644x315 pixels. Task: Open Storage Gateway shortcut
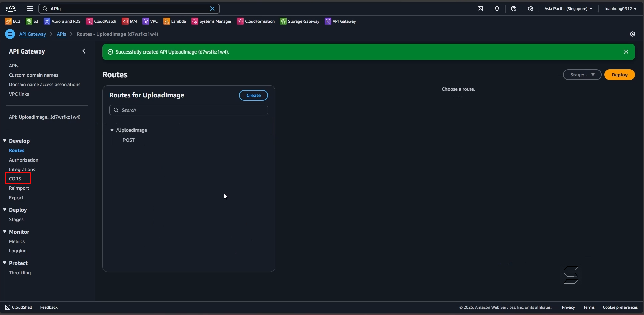click(x=300, y=21)
